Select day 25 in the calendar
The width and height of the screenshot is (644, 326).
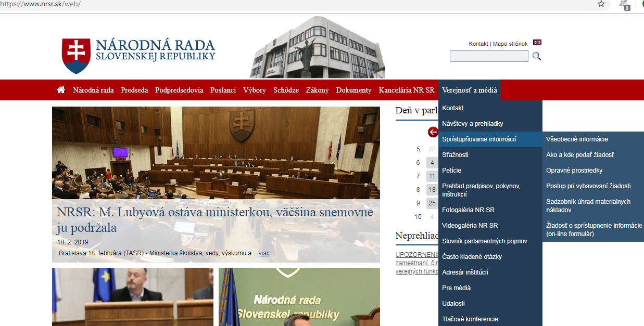coord(432,203)
